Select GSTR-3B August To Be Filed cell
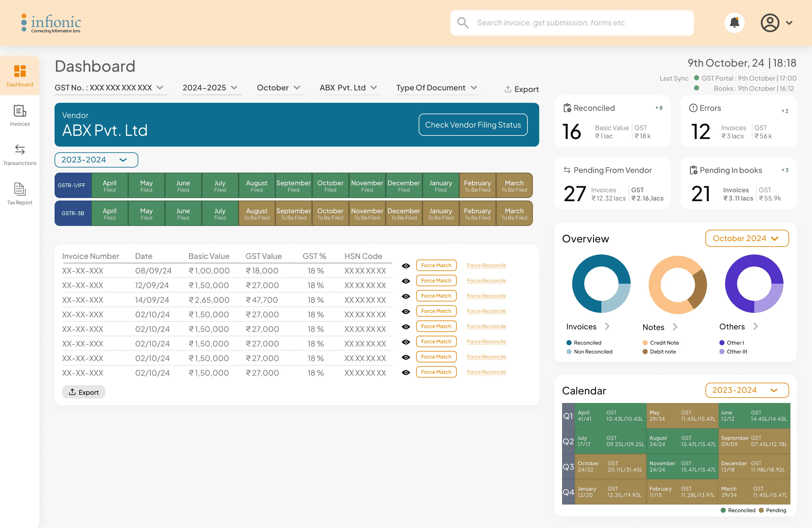 pyautogui.click(x=257, y=214)
